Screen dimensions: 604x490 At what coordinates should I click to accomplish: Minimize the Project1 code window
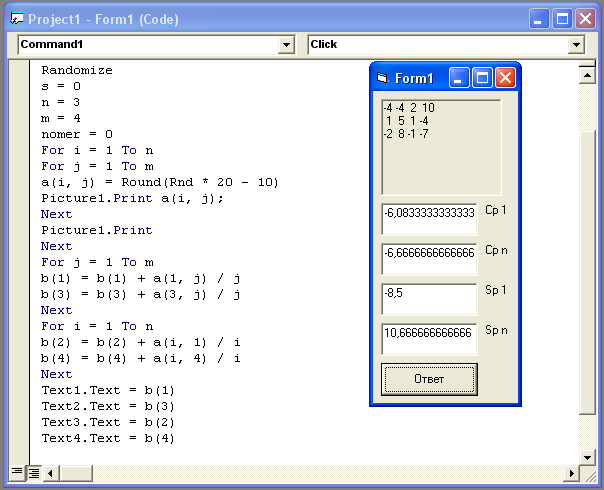(539, 18)
